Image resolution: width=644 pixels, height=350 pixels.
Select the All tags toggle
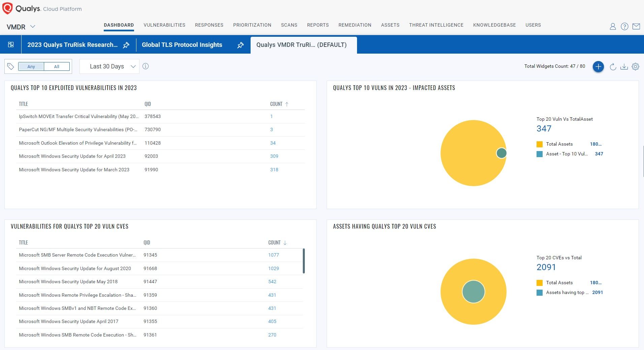pyautogui.click(x=57, y=66)
